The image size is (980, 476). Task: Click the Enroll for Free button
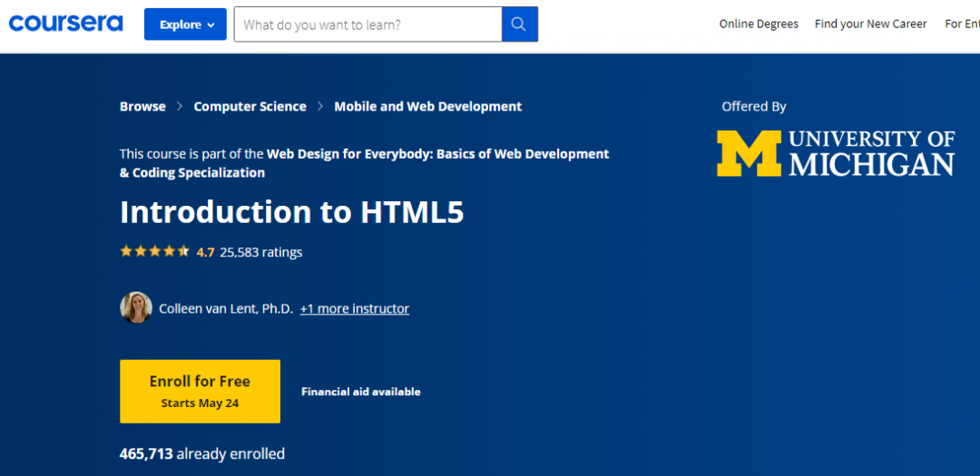[200, 391]
